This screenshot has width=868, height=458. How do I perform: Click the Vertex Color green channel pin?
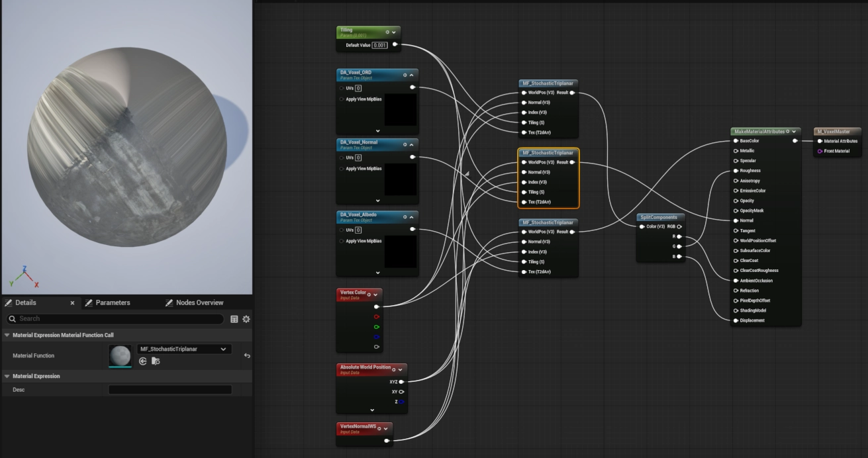coord(377,326)
